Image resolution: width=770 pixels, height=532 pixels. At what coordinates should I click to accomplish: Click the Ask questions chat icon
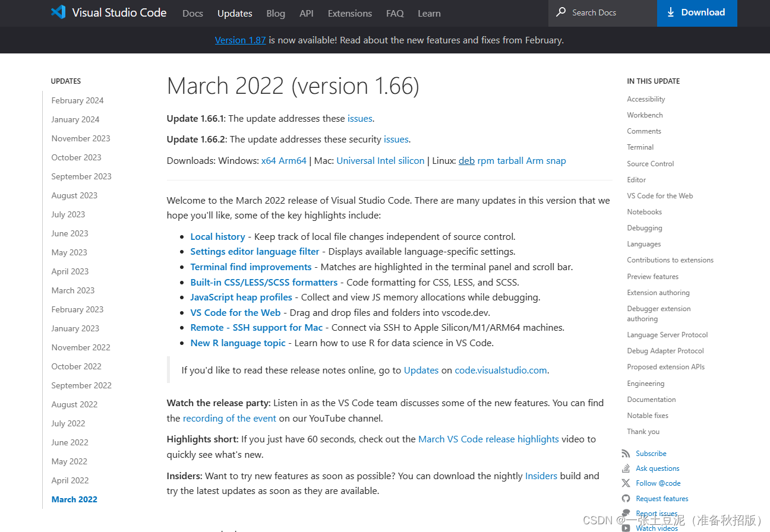626,468
